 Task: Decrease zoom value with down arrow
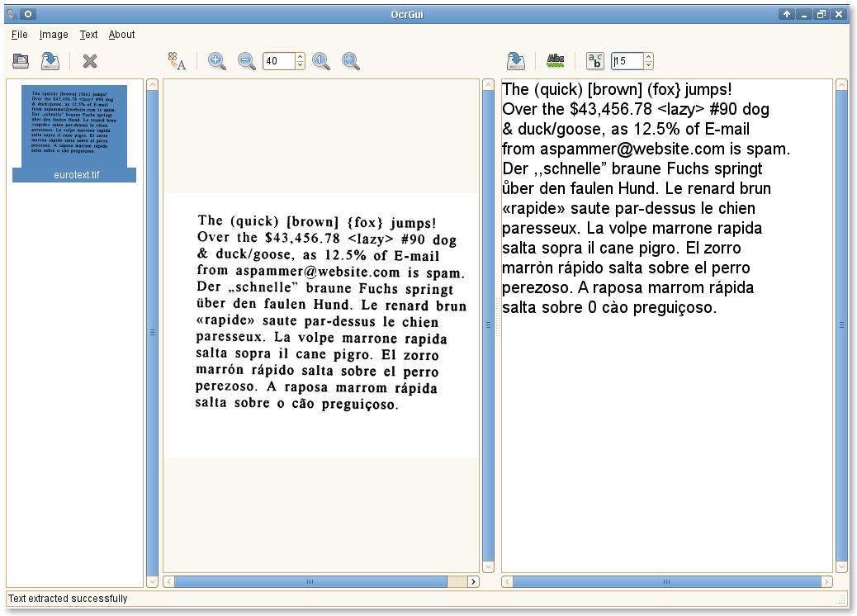300,65
